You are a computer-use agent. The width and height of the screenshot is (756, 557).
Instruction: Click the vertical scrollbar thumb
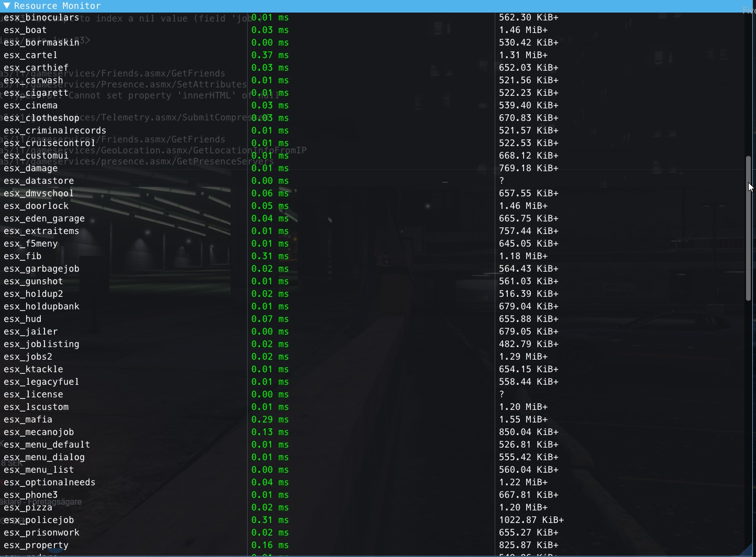pyautogui.click(x=749, y=228)
